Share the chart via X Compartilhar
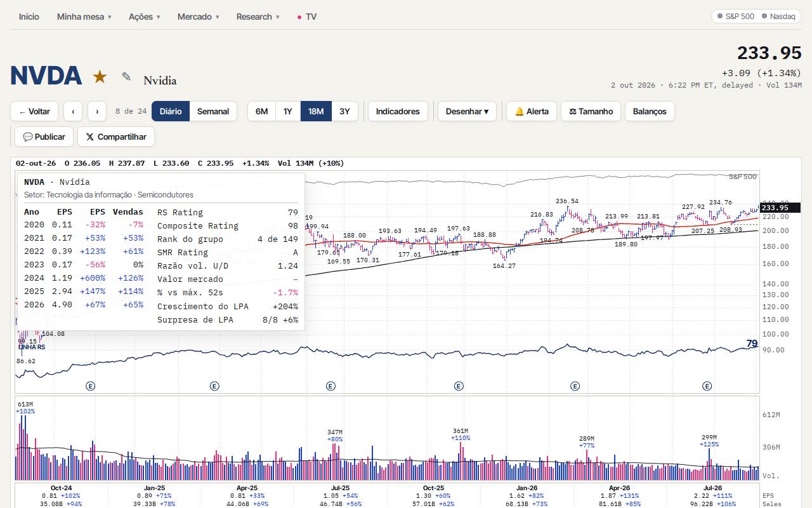The image size is (812, 508). click(x=116, y=137)
